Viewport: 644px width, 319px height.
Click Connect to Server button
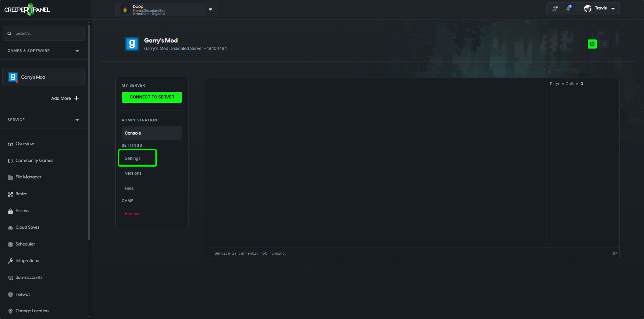pyautogui.click(x=152, y=97)
